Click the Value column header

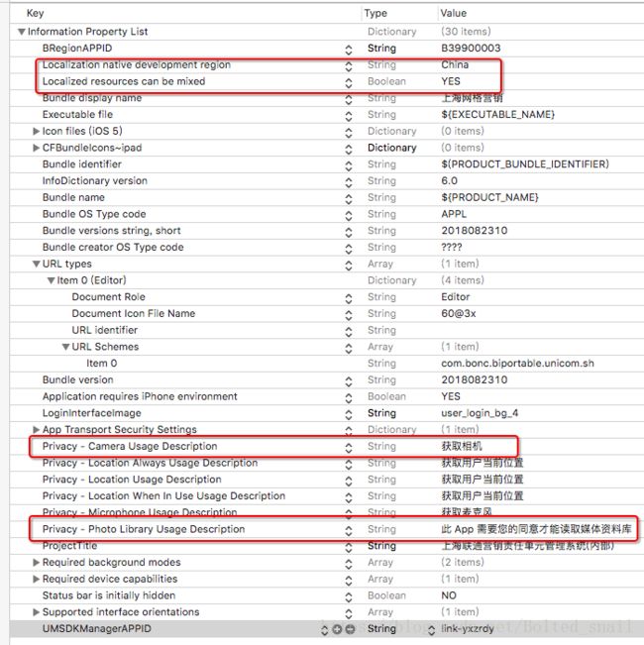[x=453, y=13]
